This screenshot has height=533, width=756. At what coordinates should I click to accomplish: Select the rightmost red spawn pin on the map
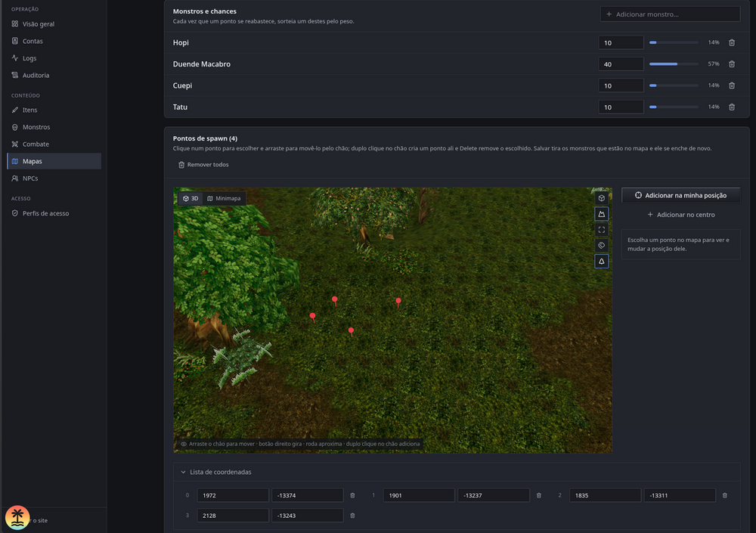(398, 302)
